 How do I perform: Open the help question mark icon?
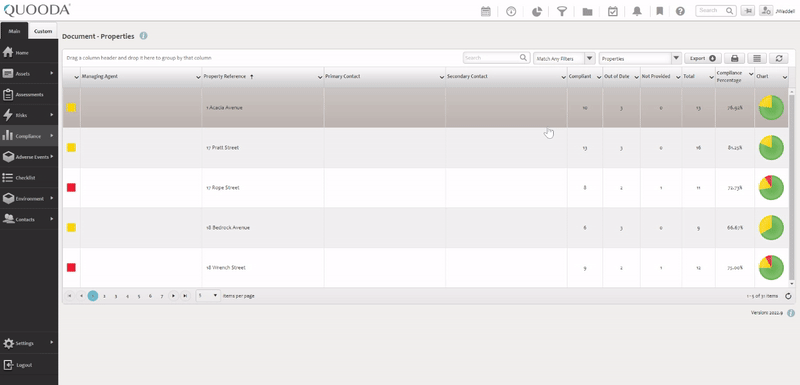click(680, 11)
